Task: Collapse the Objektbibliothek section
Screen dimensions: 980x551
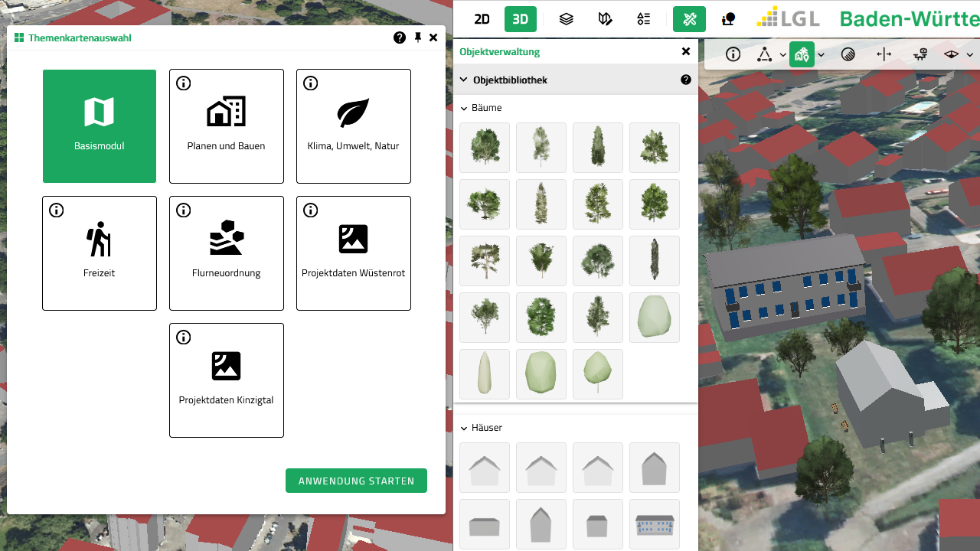Action: (463, 80)
